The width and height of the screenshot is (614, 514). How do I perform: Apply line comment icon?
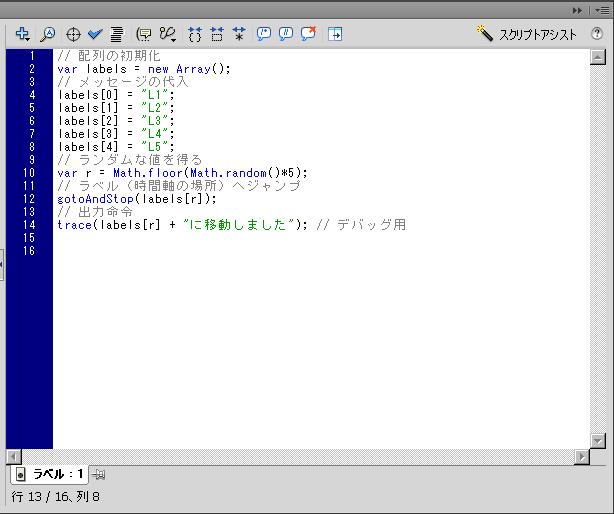pos(286,34)
